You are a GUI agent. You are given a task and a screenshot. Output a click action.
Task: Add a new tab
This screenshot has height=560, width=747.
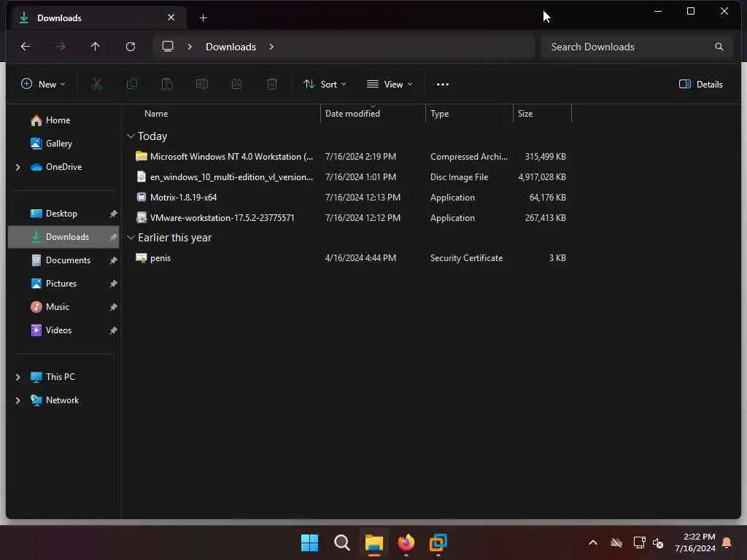click(203, 18)
